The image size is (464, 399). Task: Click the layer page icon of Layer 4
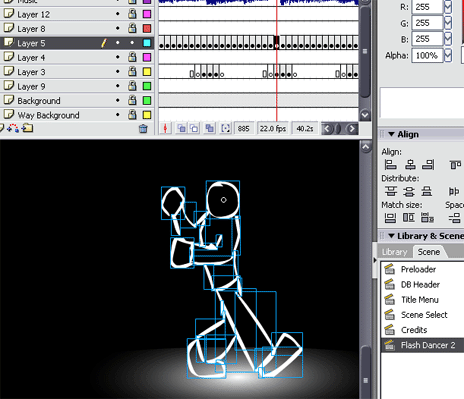click(9, 57)
